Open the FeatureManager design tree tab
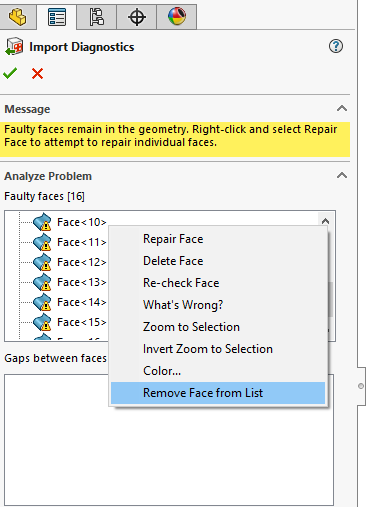Viewport: 370px width, 507px height. tap(18, 16)
